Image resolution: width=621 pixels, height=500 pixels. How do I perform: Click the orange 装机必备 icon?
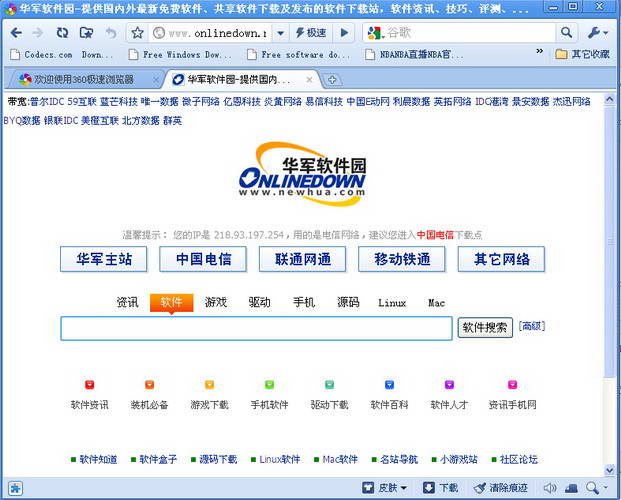point(149,385)
